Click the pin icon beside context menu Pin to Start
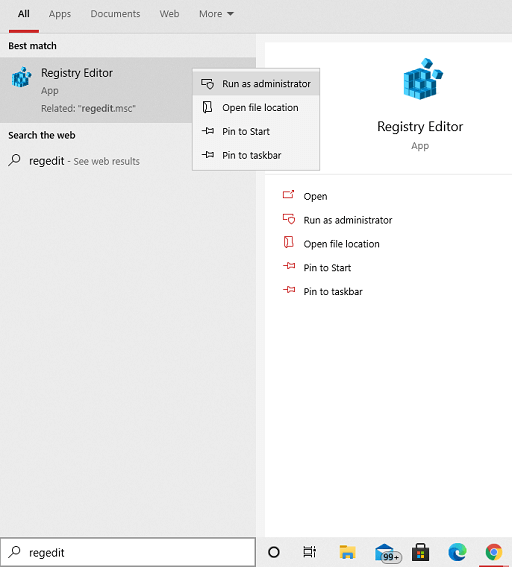Image resolution: width=512 pixels, height=567 pixels. click(x=208, y=131)
